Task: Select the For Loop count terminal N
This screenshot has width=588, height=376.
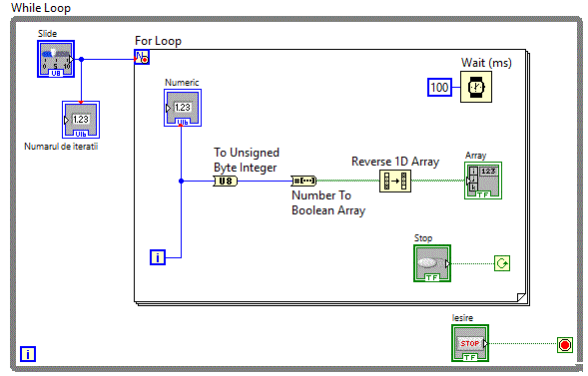Action: point(142,57)
